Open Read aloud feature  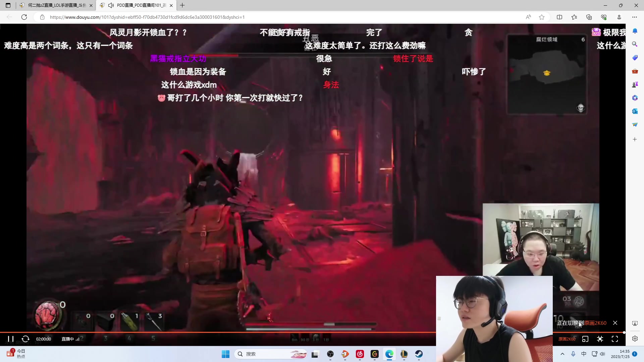pyautogui.click(x=528, y=17)
